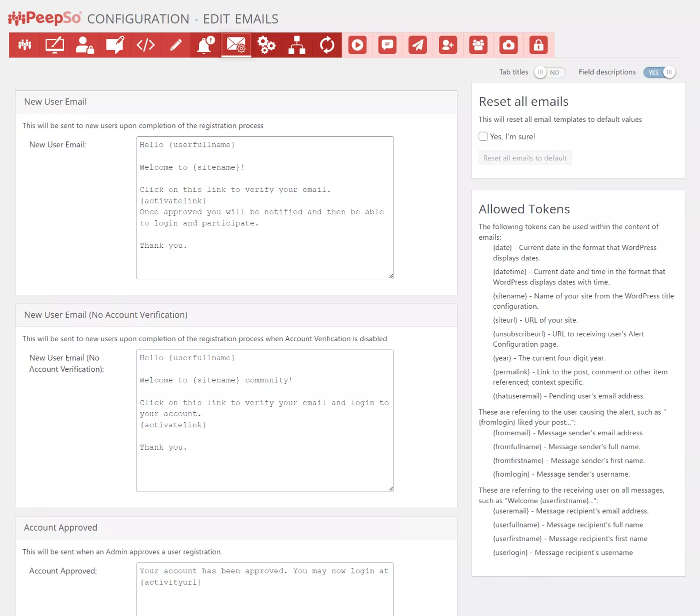700x616 pixels.
Task: Open the community people icon tab
Action: coord(24,45)
